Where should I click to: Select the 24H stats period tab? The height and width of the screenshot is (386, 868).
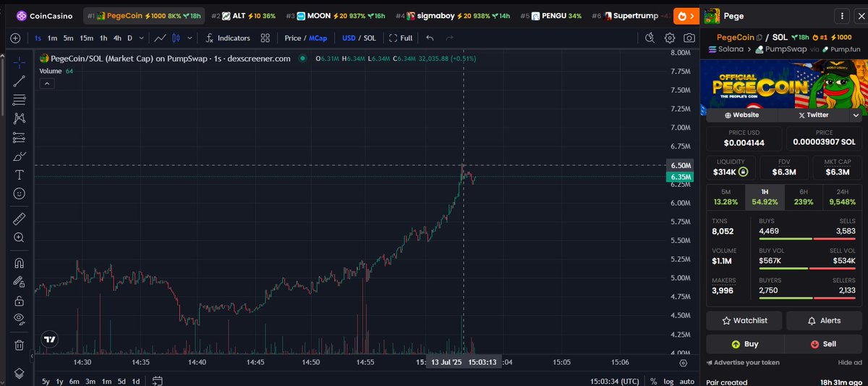click(x=843, y=197)
